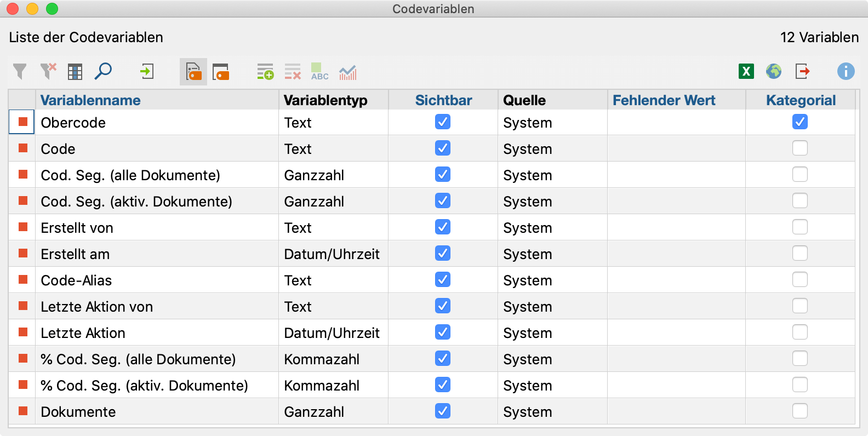Click Kommazahl type in % Cod. Seg. (alle Dokumente) row
868x436 pixels.
pyautogui.click(x=322, y=359)
